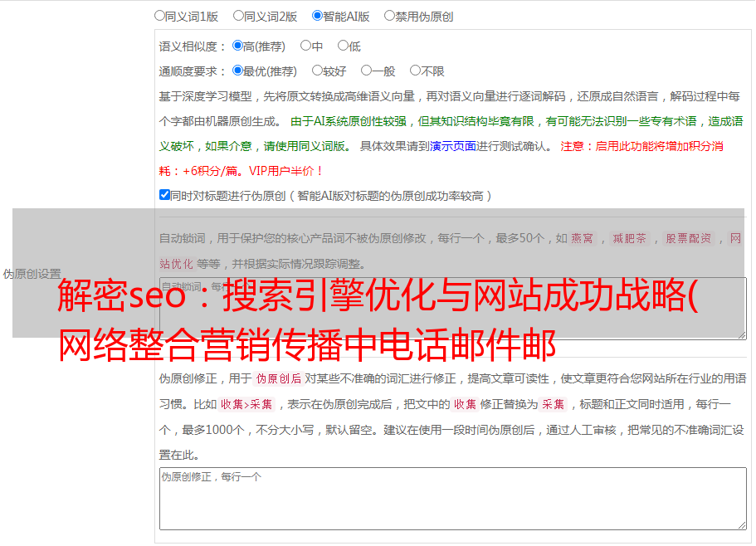Set 通顺度要求 to 不限
This screenshot has height=546, width=756.
click(415, 71)
